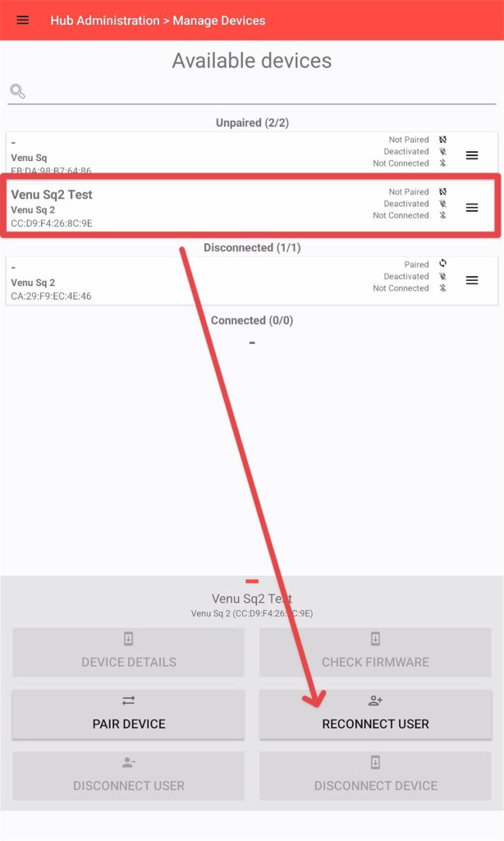Click the Paired sync icon on disconnected device

[x=443, y=264]
